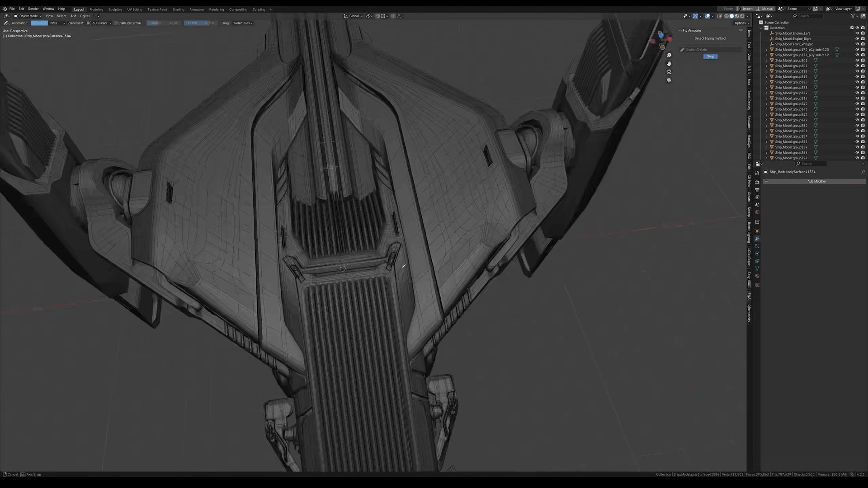Select solid viewport shading icon

731,16
